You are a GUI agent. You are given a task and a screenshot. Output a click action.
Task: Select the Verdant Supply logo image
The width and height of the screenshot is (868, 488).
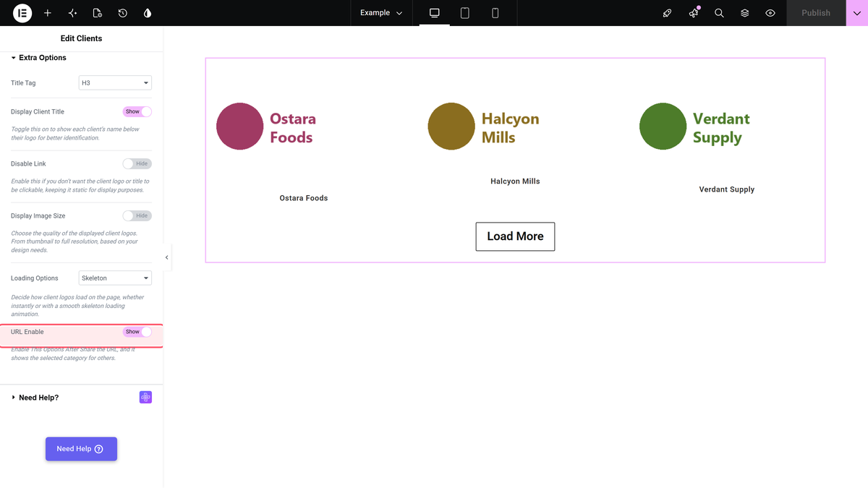695,127
